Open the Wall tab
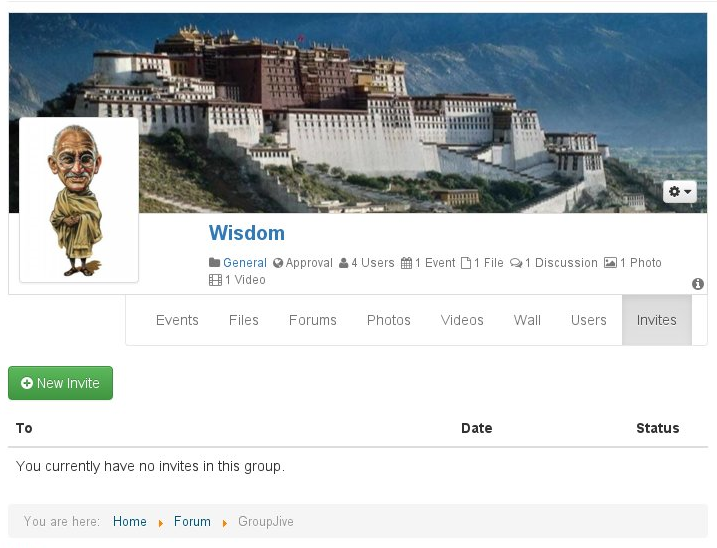The width and height of the screenshot is (717, 548). 527,320
